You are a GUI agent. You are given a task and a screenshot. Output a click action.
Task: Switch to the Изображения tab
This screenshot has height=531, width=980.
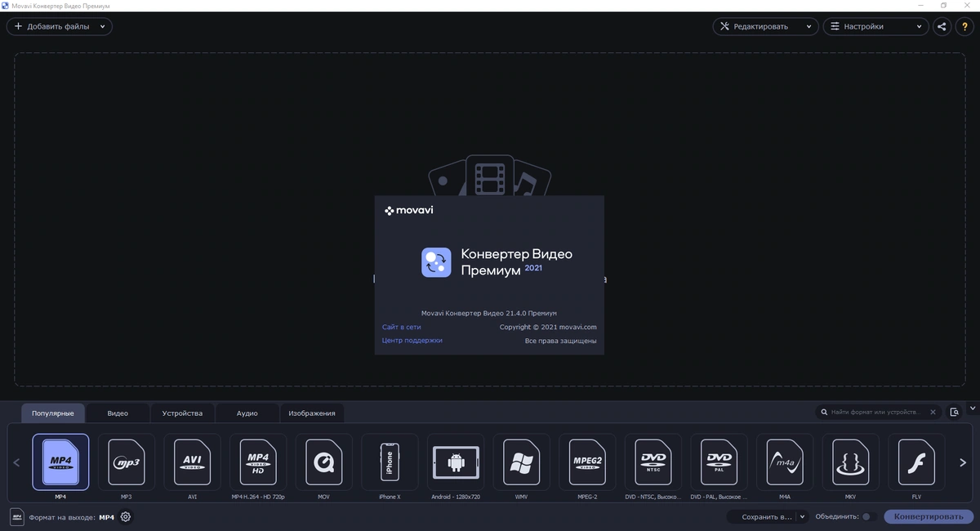(312, 413)
